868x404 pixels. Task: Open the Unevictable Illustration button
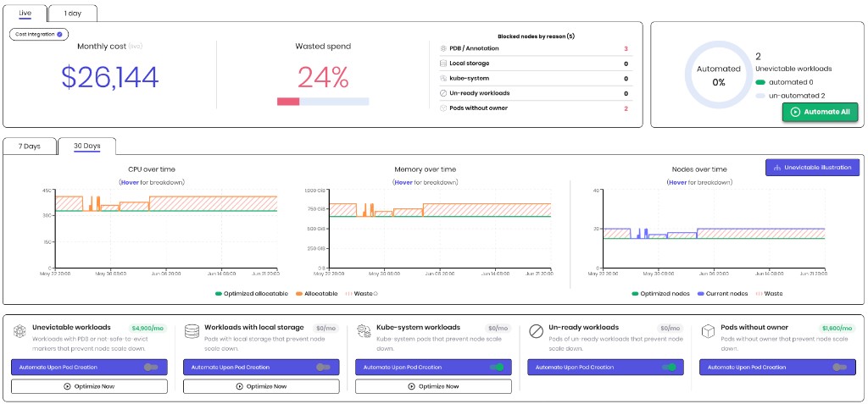[812, 168]
